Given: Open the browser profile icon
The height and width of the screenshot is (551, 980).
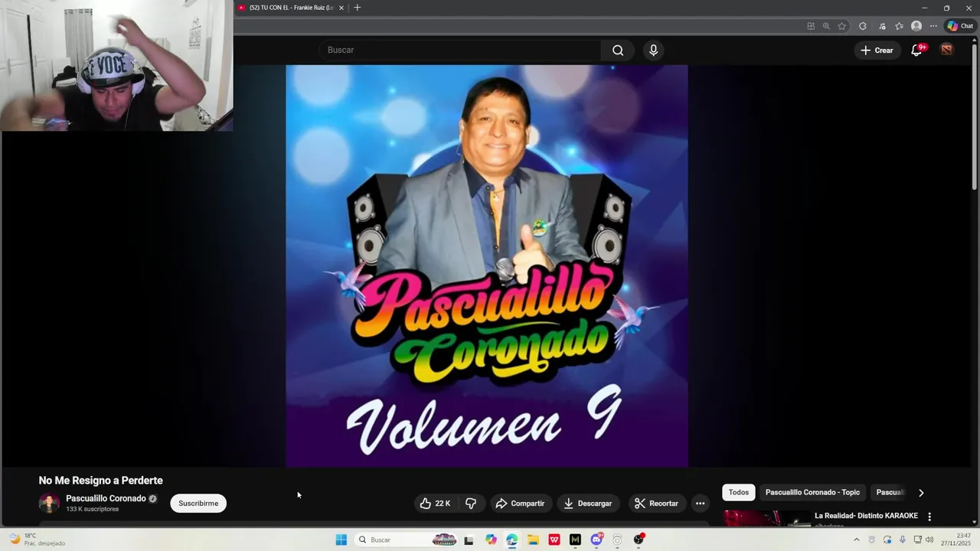Looking at the screenshot, I should [916, 26].
